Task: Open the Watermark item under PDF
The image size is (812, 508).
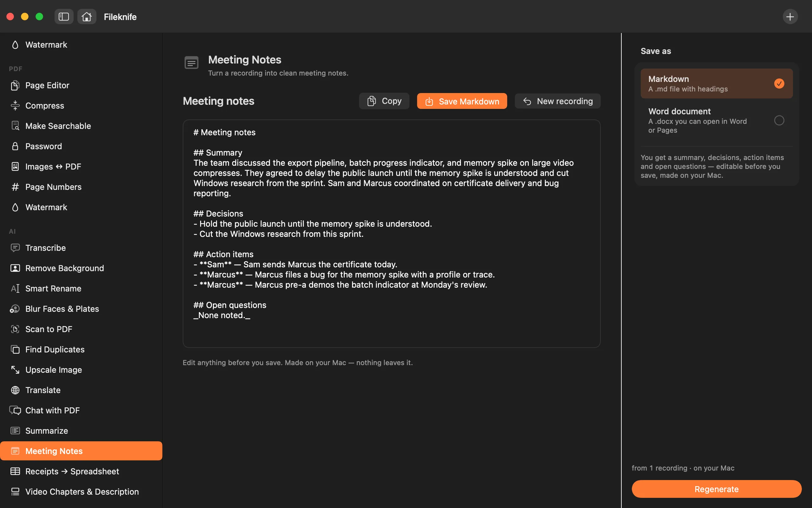Action: 81,207
